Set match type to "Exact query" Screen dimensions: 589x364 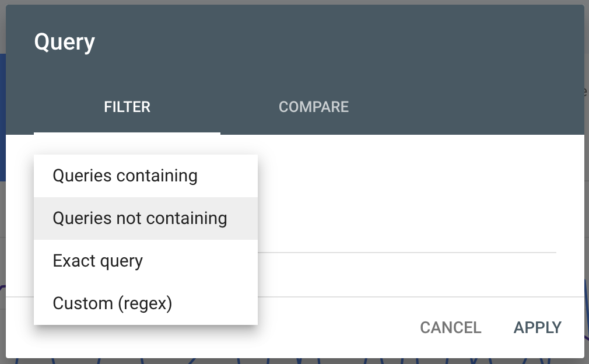[98, 261]
